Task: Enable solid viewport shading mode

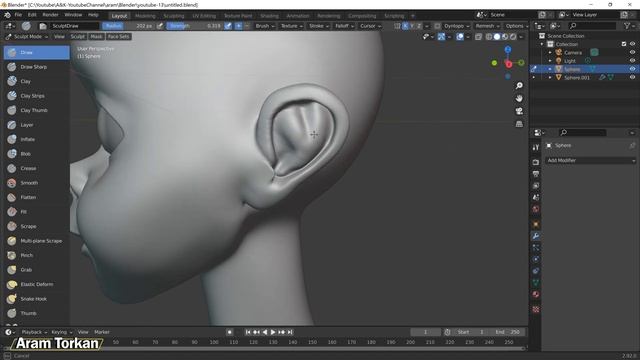Action: coord(497,37)
